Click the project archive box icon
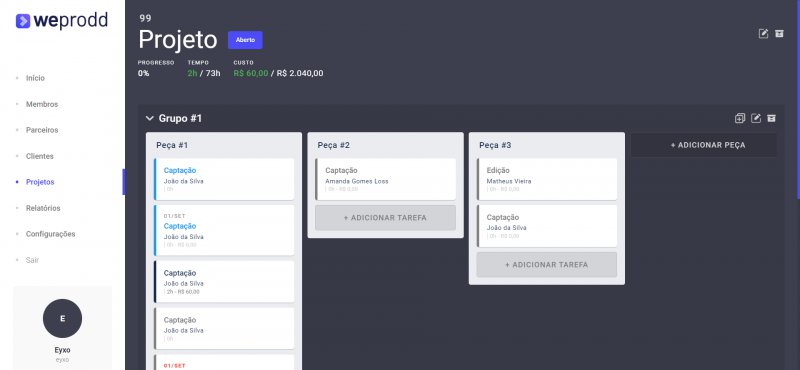 click(779, 34)
